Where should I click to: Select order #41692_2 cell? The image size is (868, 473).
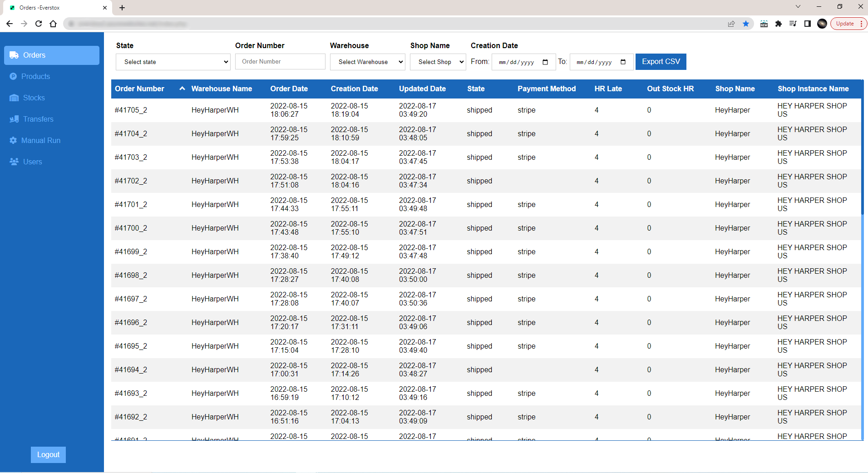131,417
